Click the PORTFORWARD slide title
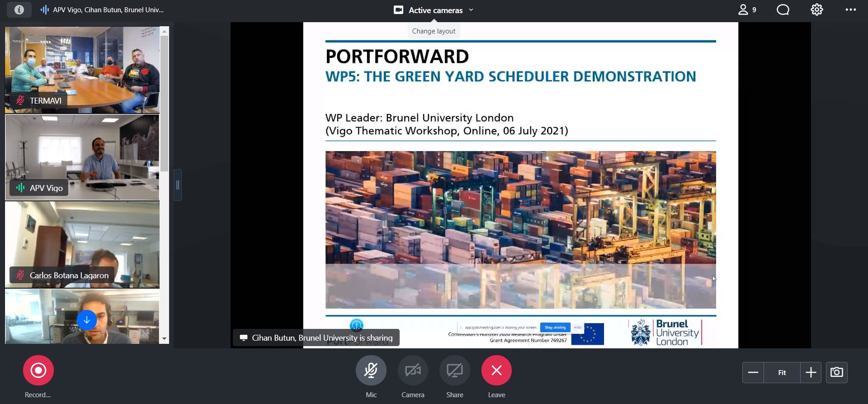Viewport: 868px width, 404px height. tap(397, 57)
